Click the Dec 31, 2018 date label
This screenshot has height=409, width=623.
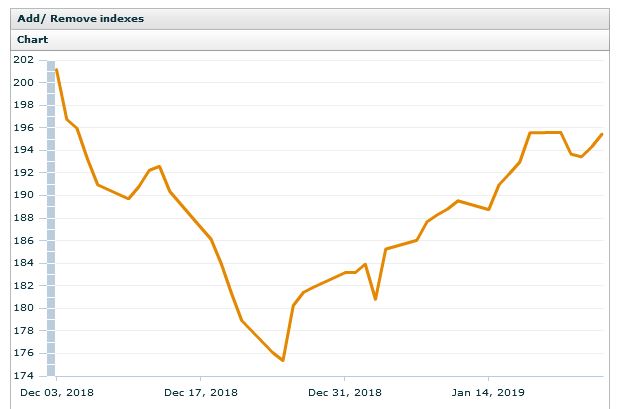tap(344, 393)
